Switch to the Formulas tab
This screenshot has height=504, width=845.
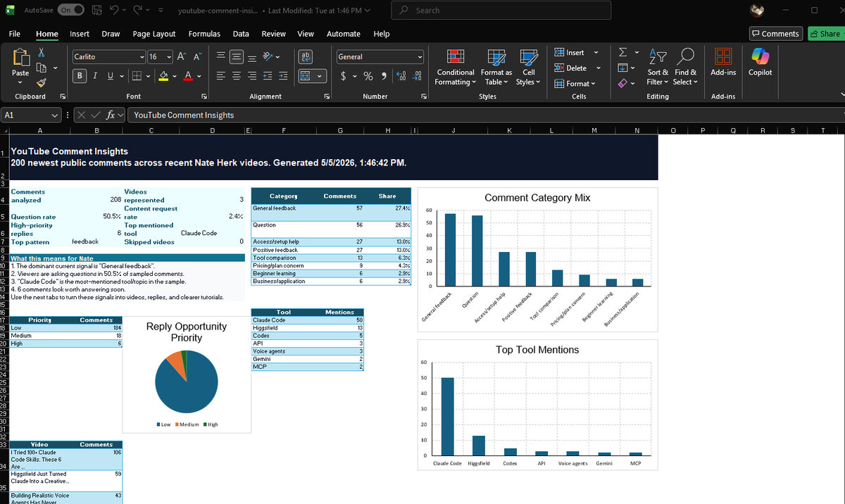pyautogui.click(x=204, y=34)
